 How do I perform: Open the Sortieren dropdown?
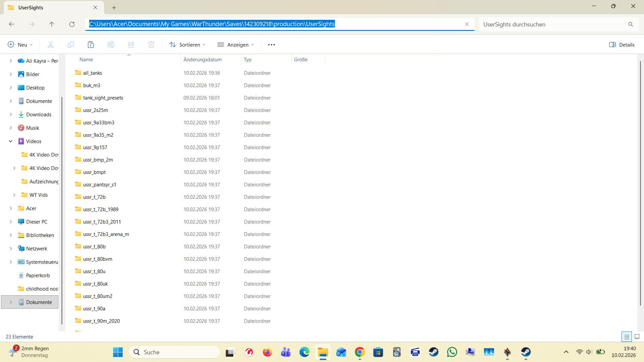(187, 45)
